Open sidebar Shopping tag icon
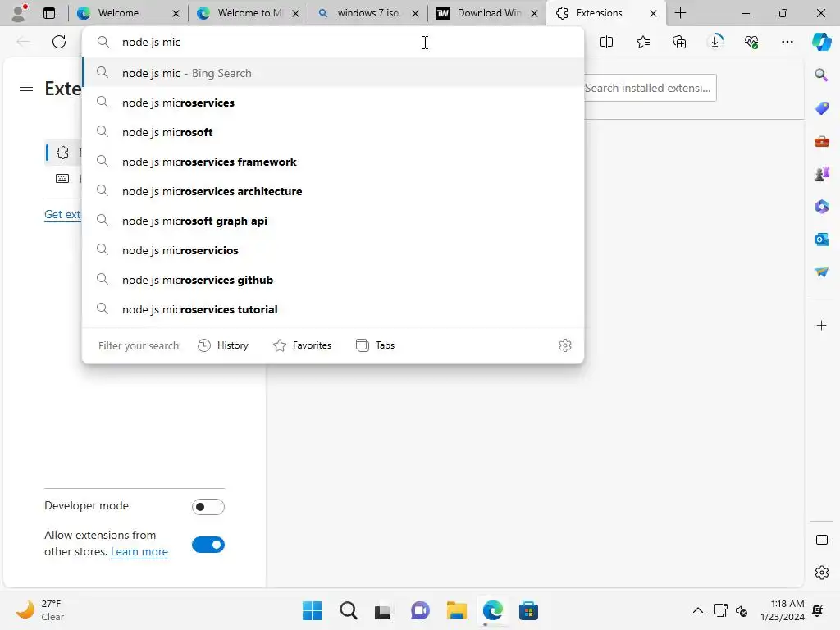840x630 pixels. coord(821,108)
